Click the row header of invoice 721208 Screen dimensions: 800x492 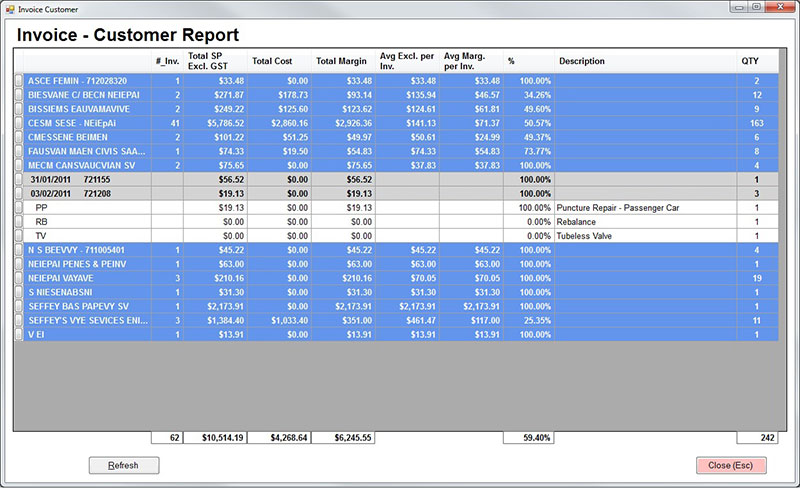tap(19, 194)
